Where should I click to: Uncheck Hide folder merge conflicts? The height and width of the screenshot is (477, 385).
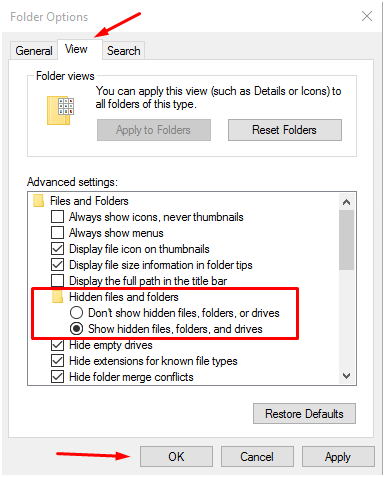coord(57,377)
